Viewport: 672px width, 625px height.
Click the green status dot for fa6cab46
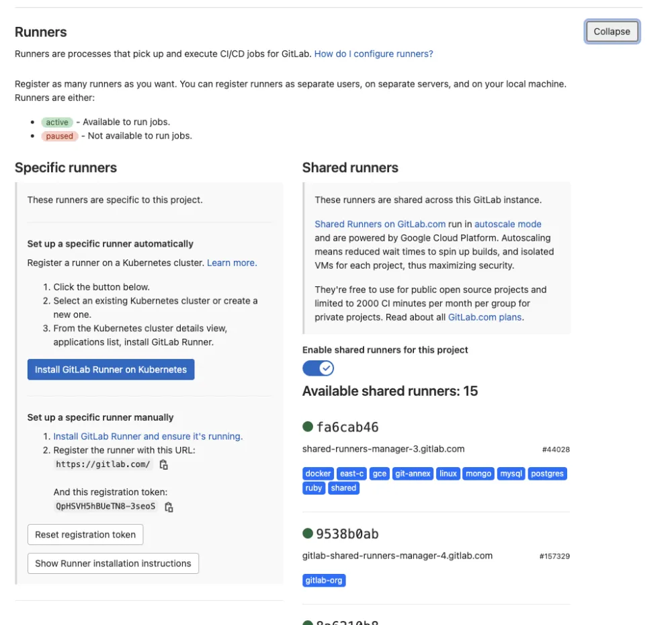click(x=308, y=427)
